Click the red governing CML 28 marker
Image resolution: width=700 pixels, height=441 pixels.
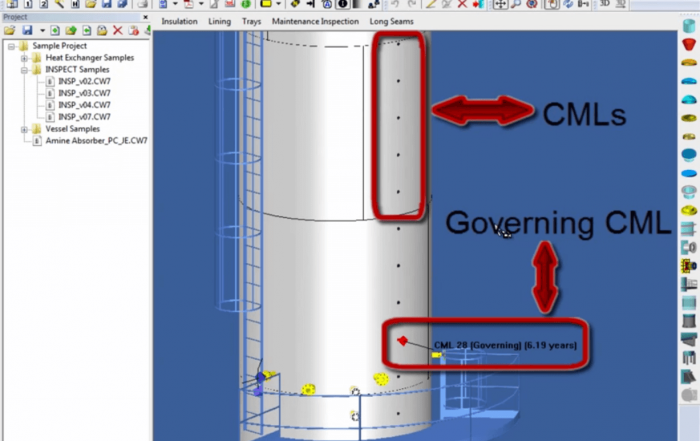pos(402,341)
